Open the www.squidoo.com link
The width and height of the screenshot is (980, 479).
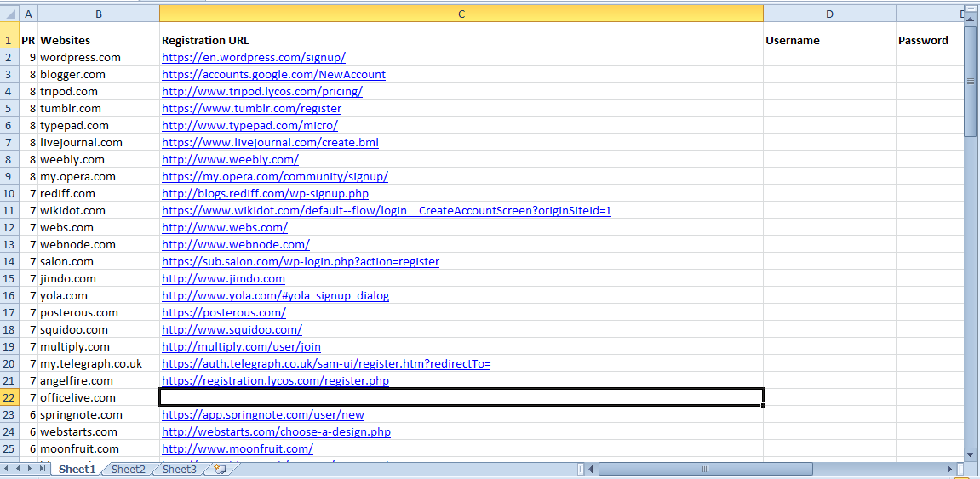click(232, 330)
